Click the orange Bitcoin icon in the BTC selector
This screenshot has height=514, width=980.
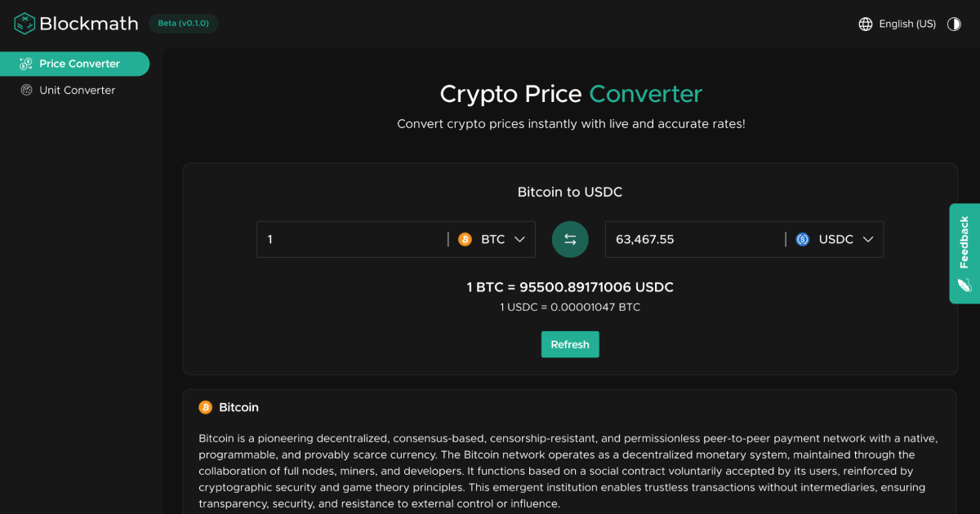click(465, 240)
